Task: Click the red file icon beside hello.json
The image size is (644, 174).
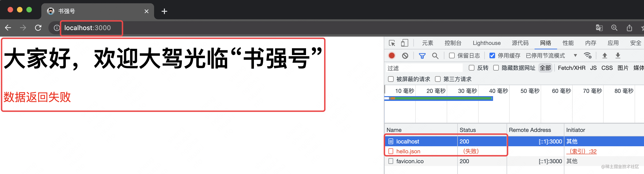Action: (391, 151)
